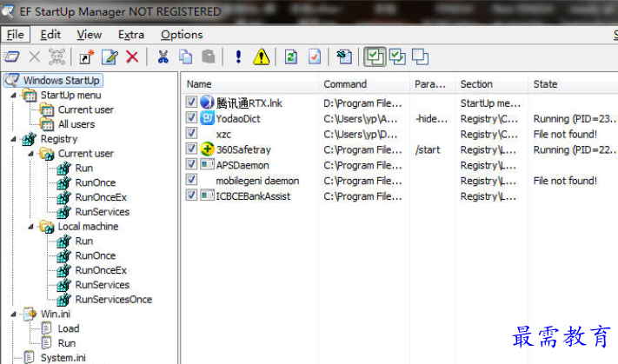Select Run under Win.ini
The height and width of the screenshot is (364, 618).
(67, 343)
